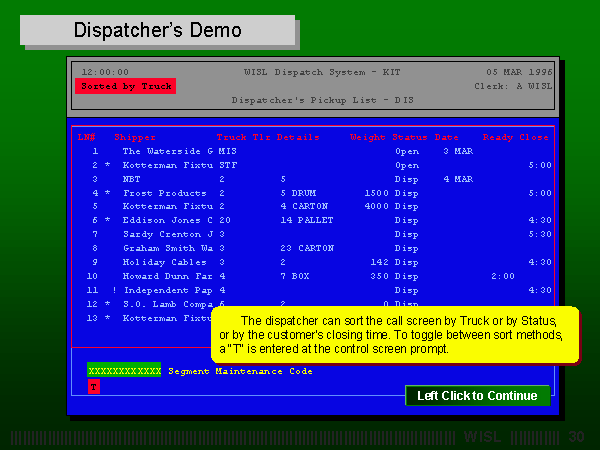The image size is (600, 450).
Task: Click the 23 CARTON details cell
Action: coord(307,248)
